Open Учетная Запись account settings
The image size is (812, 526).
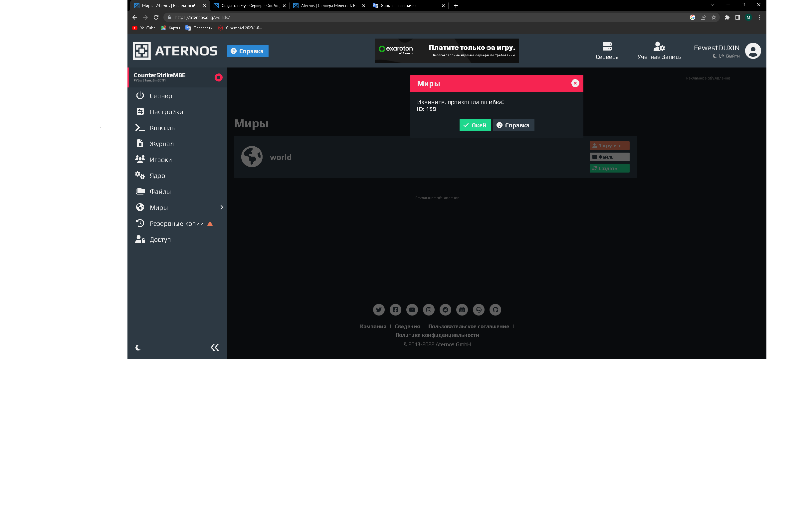659,51
